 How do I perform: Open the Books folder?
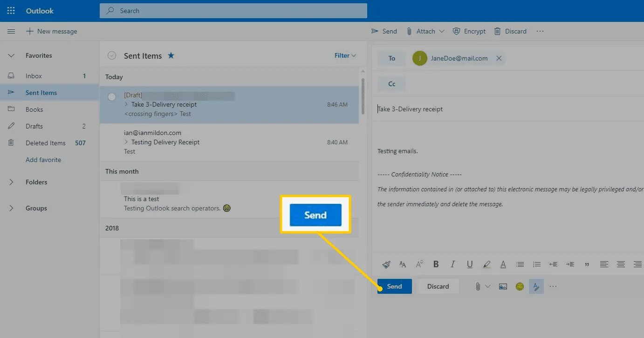49,109
